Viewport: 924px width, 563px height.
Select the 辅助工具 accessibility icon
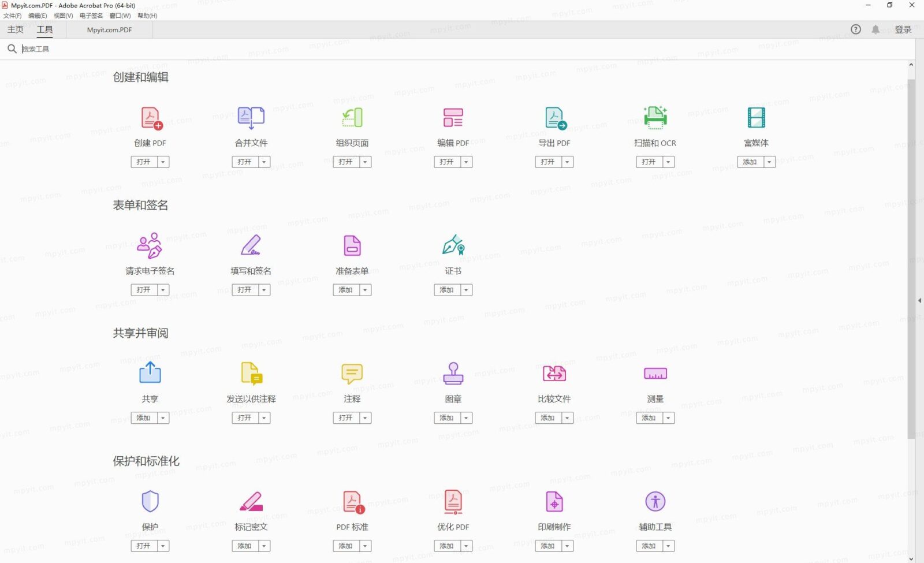(655, 501)
